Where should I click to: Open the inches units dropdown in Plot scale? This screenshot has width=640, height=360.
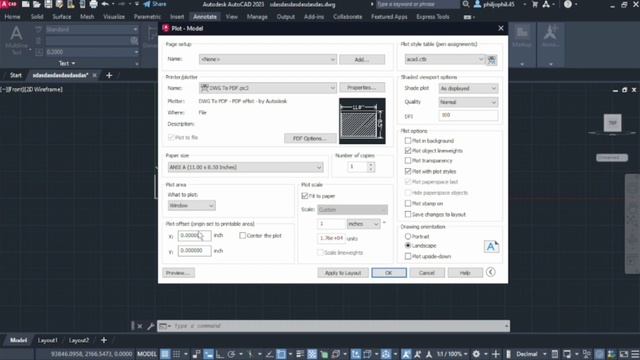pyautogui.click(x=363, y=224)
